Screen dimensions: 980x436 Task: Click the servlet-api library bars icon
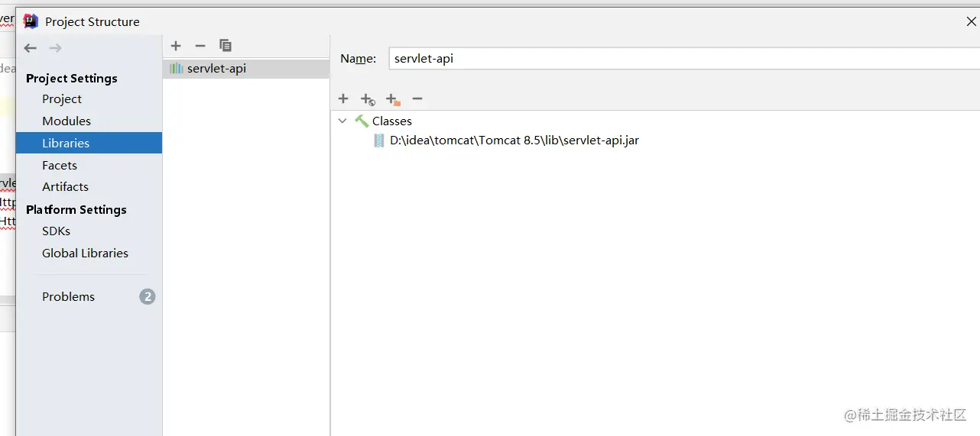point(176,68)
